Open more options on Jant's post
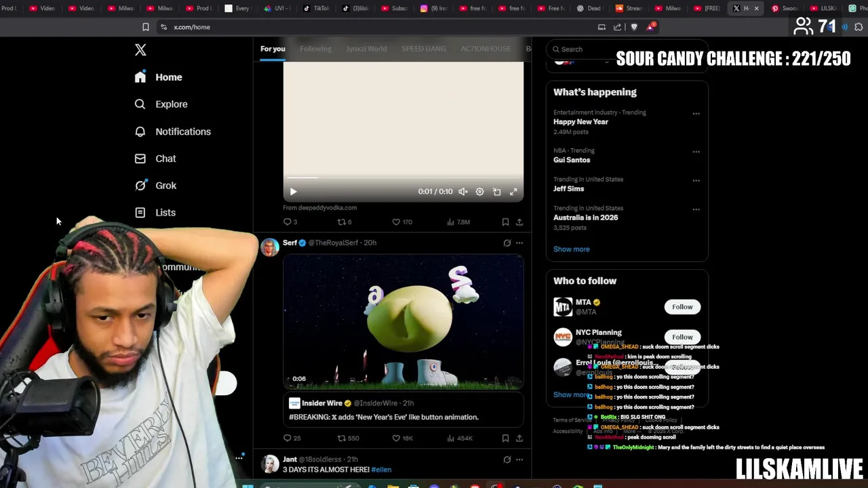Image resolution: width=868 pixels, height=488 pixels. pyautogui.click(x=519, y=460)
